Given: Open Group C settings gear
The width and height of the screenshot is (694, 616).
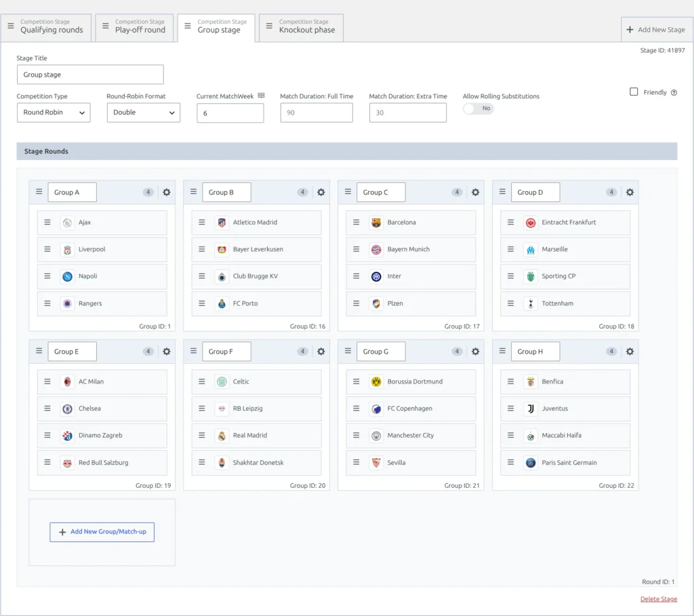Looking at the screenshot, I should [x=475, y=192].
